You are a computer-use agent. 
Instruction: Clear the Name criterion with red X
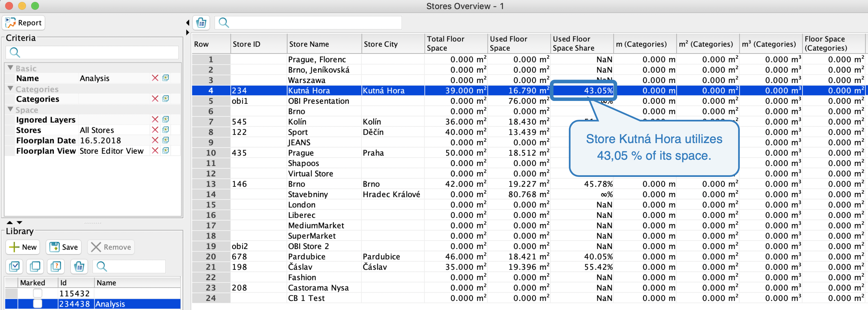(155, 78)
